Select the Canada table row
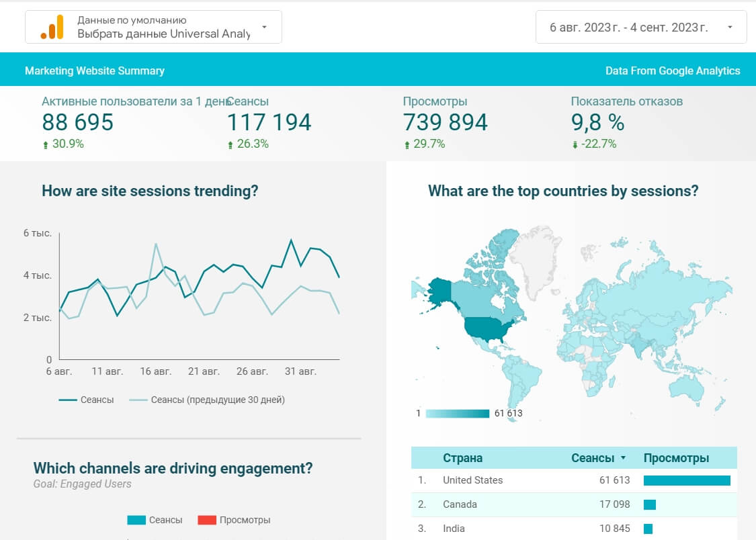 pyautogui.click(x=574, y=504)
